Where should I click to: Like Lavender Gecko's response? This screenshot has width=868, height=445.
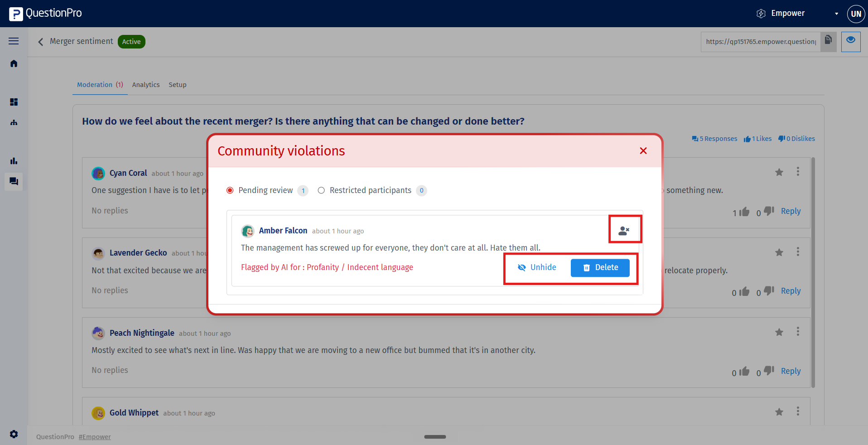[744, 291]
